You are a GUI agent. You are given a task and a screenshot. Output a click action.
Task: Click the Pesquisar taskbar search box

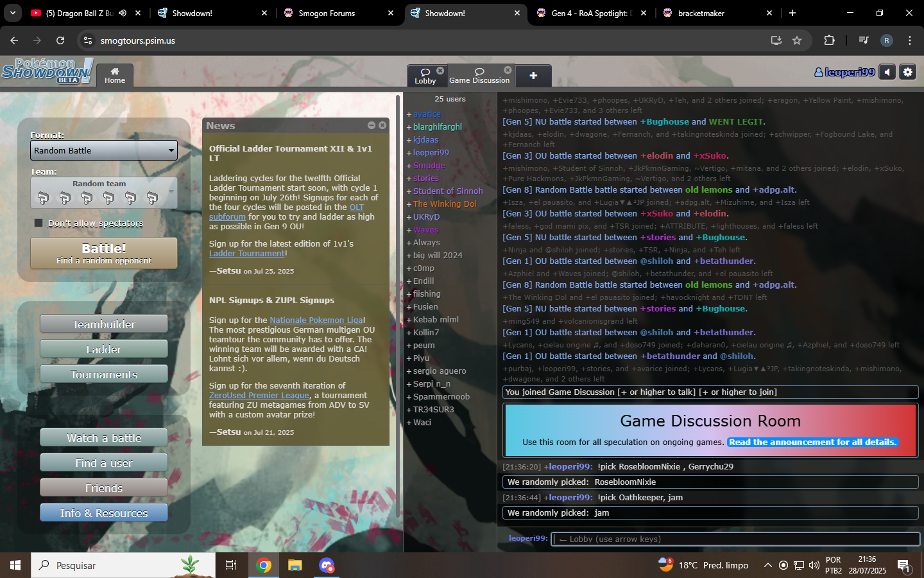(123, 565)
